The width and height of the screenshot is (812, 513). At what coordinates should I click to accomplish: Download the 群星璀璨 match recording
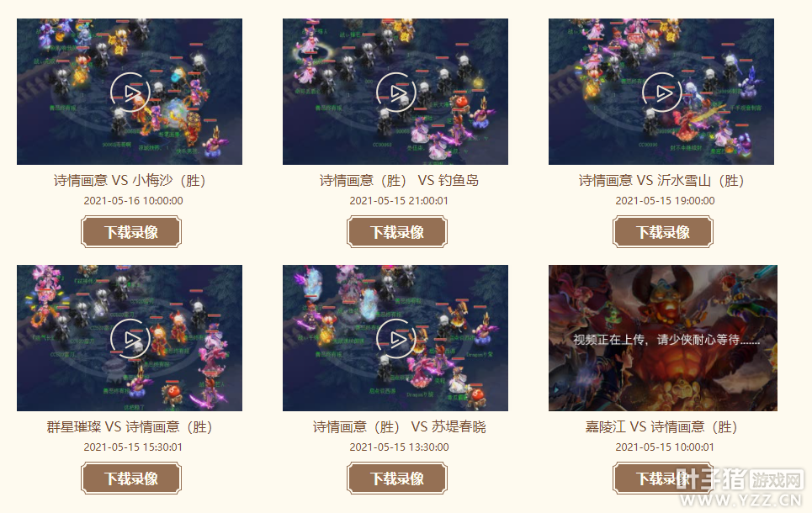point(131,479)
